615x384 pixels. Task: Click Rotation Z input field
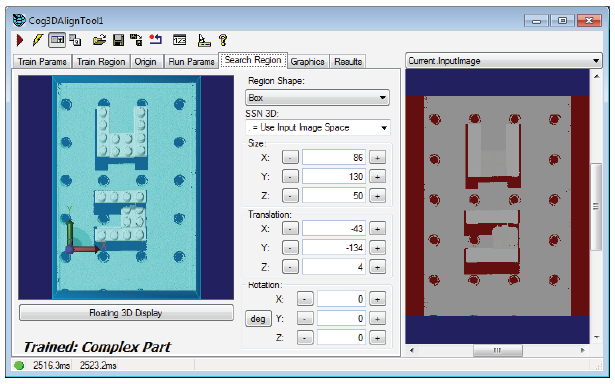point(341,338)
